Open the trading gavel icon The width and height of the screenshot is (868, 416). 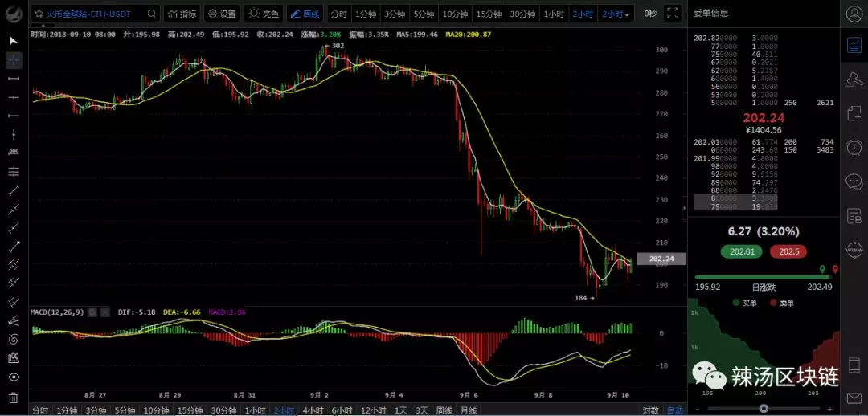tap(854, 80)
